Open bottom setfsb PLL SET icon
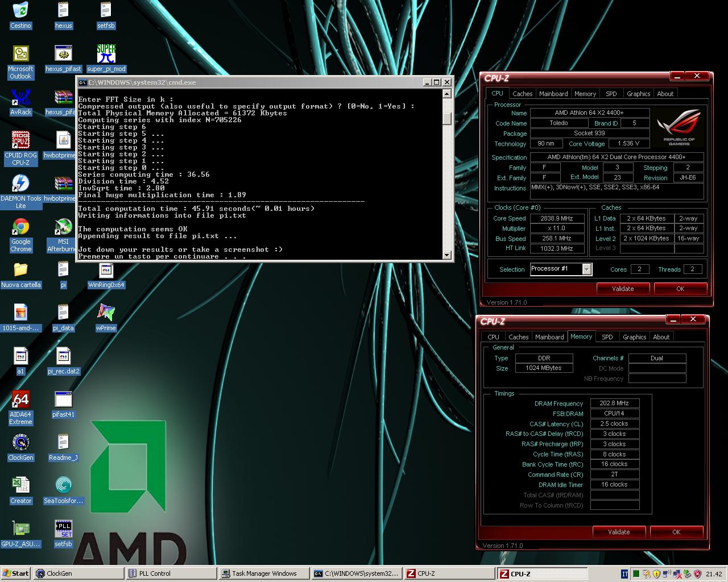Screen dimensions: 728x582 coord(63,534)
